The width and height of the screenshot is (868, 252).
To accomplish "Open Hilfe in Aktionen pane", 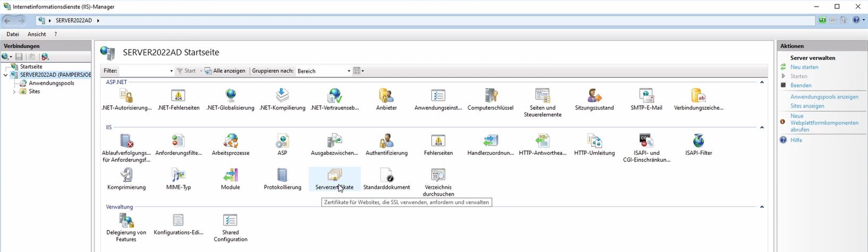I will coord(796,140).
